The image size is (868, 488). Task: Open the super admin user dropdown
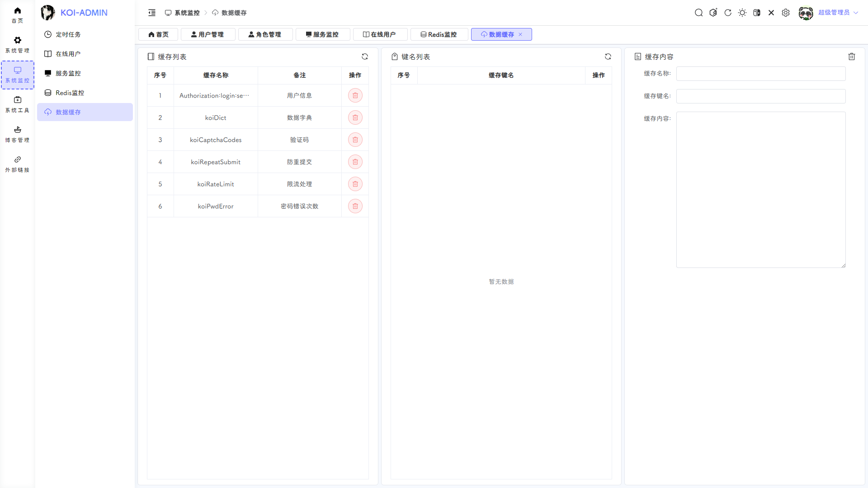coord(833,13)
